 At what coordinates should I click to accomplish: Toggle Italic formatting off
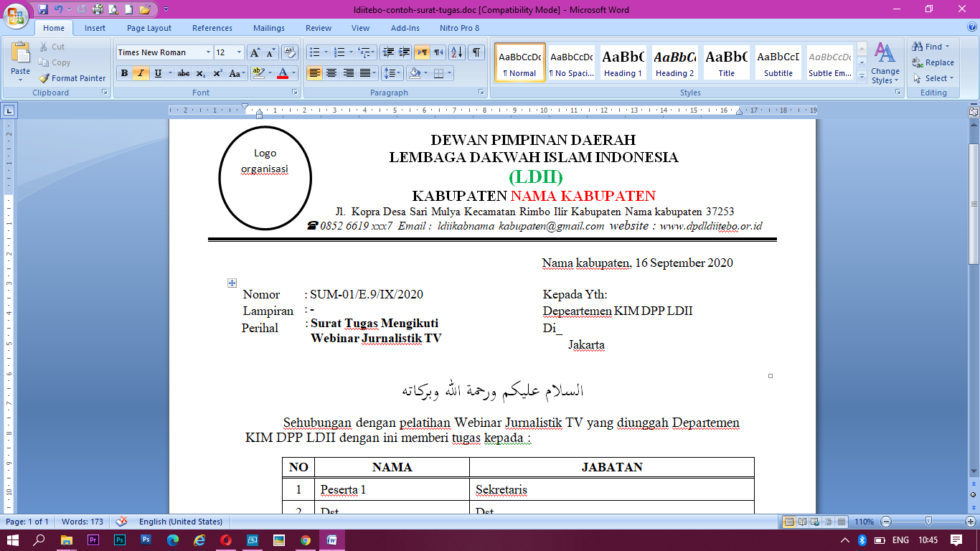pos(141,73)
